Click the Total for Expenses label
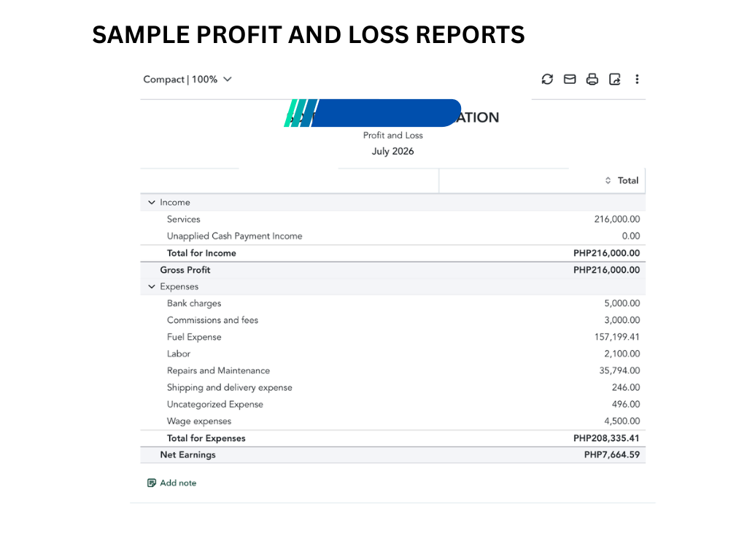Screen dimensions: 747x560 point(206,438)
